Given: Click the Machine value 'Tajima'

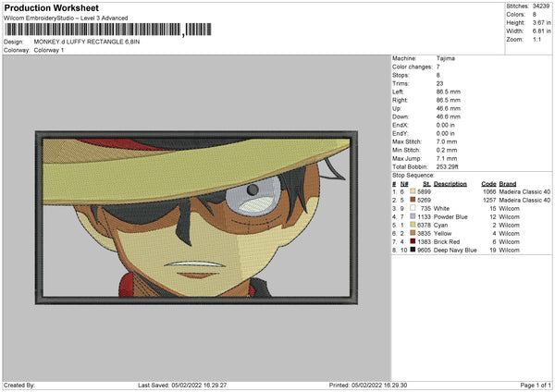Looking at the screenshot, I should click(x=446, y=58).
